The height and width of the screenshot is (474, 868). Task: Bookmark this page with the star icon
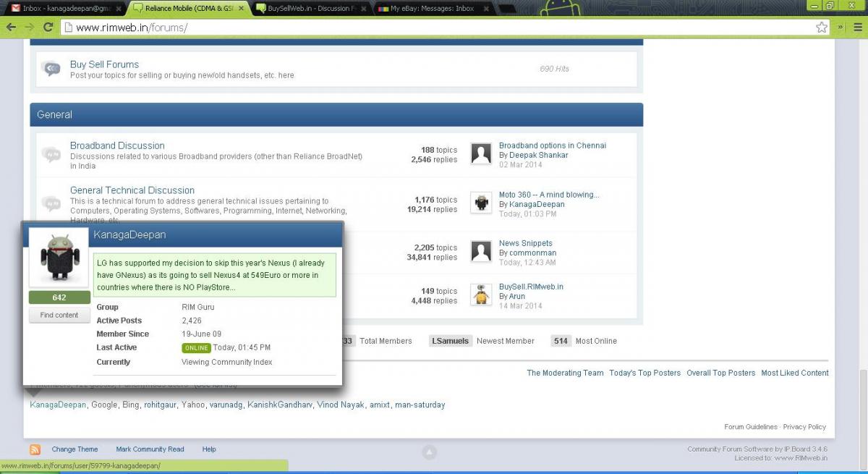point(822,27)
